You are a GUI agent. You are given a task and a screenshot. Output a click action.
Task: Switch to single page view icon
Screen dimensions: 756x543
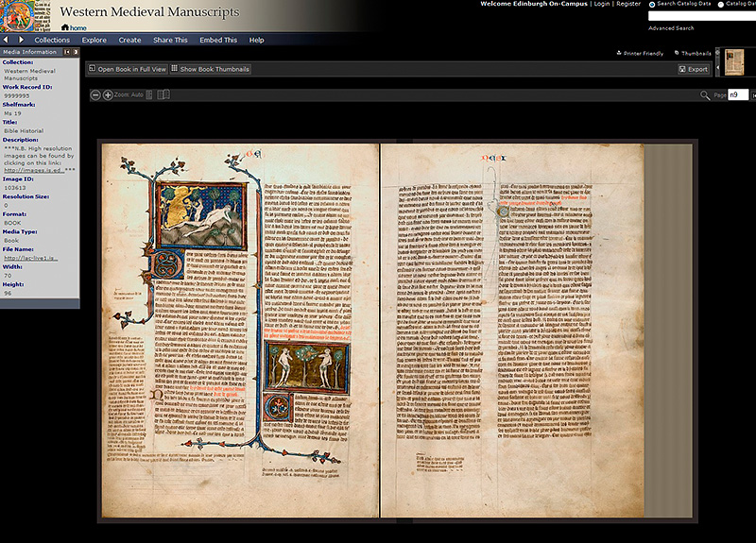pos(149,95)
